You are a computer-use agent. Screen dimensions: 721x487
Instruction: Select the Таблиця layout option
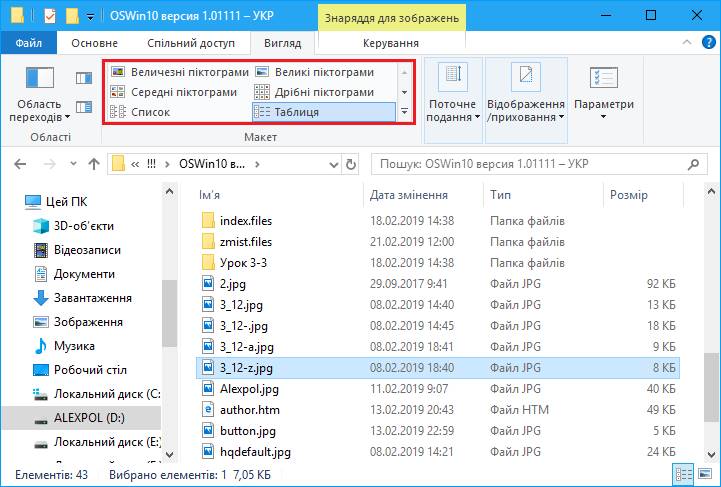(324, 112)
